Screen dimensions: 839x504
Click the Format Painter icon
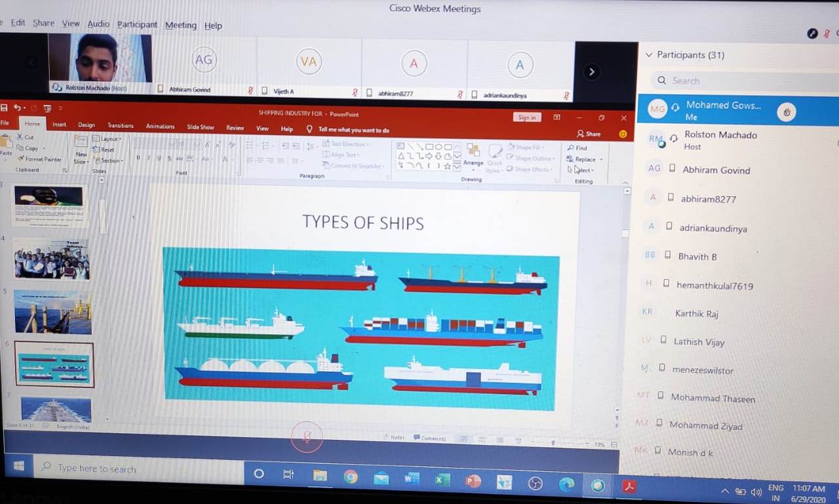(20, 159)
